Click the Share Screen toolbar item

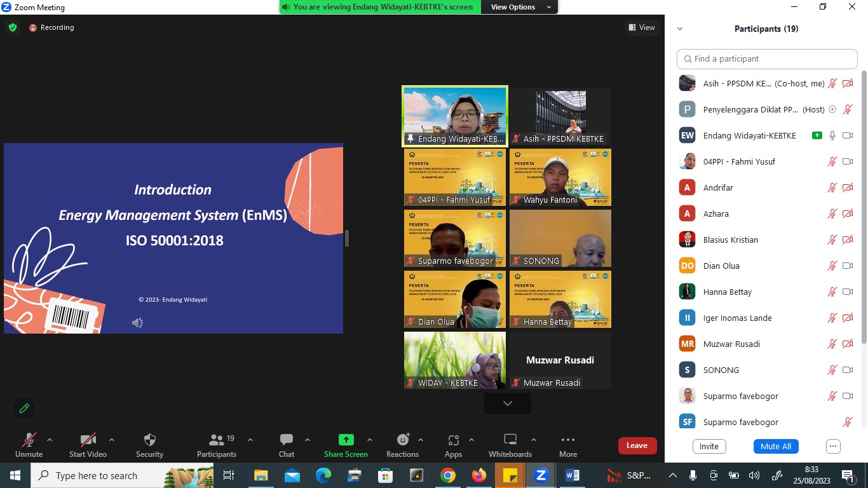pos(346,445)
